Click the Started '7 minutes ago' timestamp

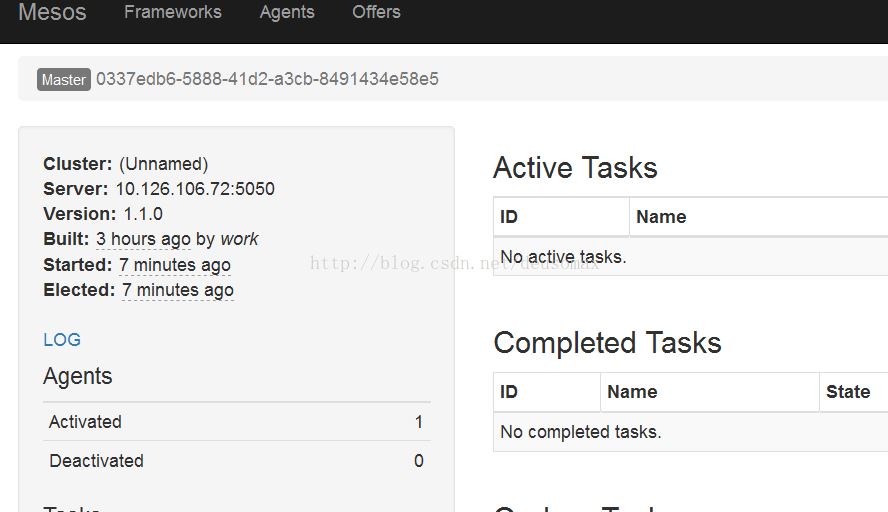pyautogui.click(x=175, y=264)
